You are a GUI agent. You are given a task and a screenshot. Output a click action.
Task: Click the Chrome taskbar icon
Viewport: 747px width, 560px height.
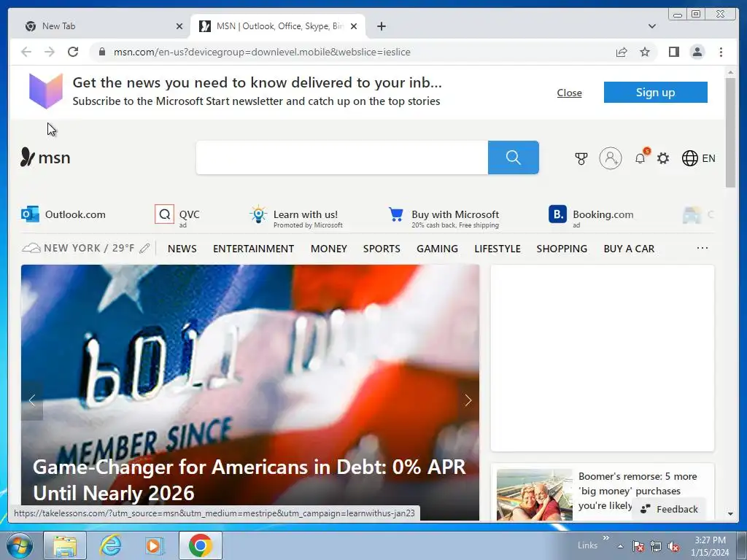click(201, 545)
